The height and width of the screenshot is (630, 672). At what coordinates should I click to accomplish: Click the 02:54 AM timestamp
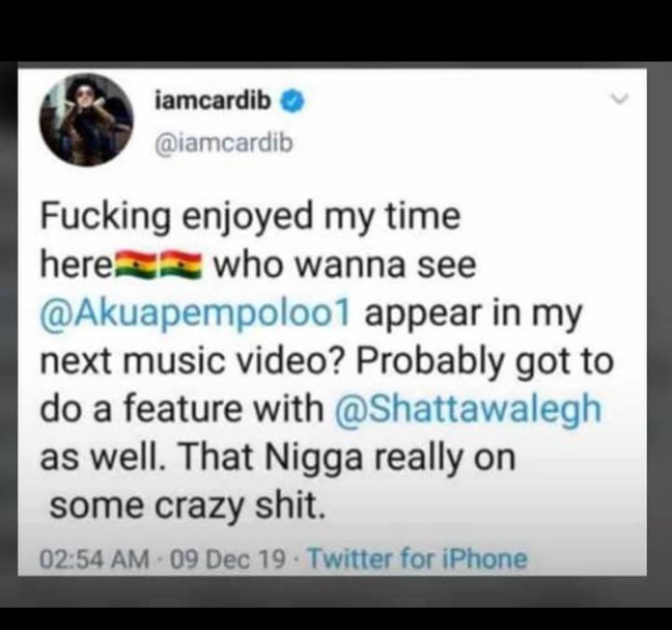[x=95, y=560]
